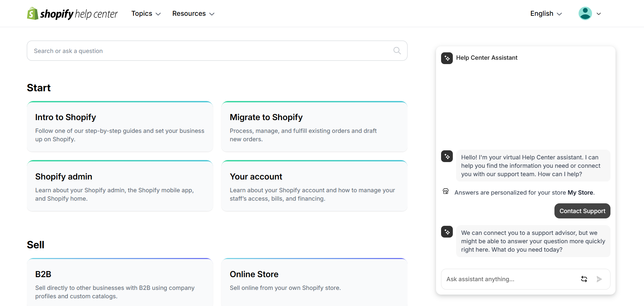Viewport: 644px width, 306px height.
Task: Click the Contact Support button
Action: point(582,211)
